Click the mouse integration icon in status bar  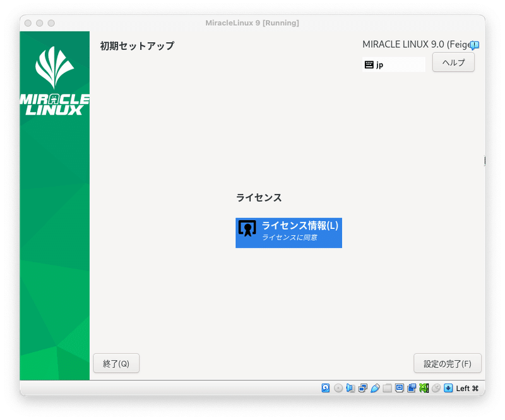(436, 388)
